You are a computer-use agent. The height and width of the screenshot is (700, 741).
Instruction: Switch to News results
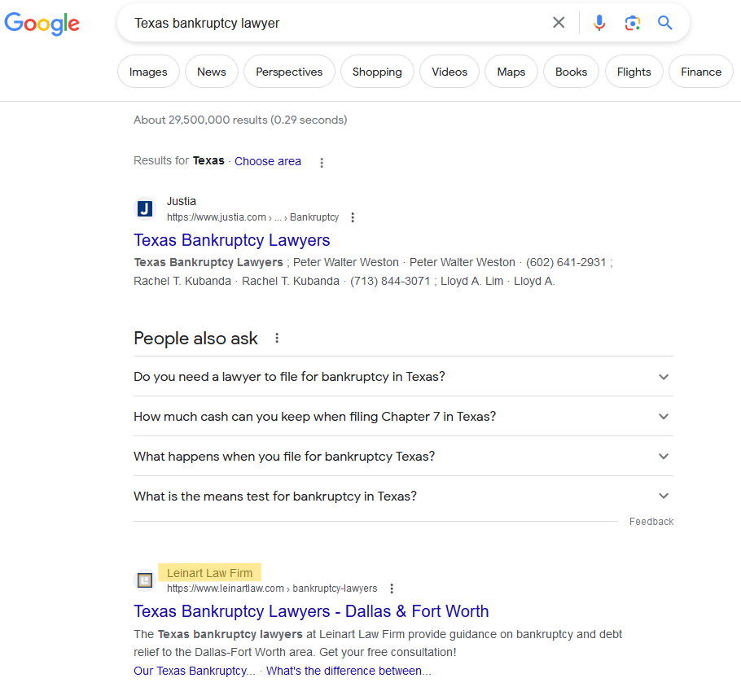[x=212, y=72]
